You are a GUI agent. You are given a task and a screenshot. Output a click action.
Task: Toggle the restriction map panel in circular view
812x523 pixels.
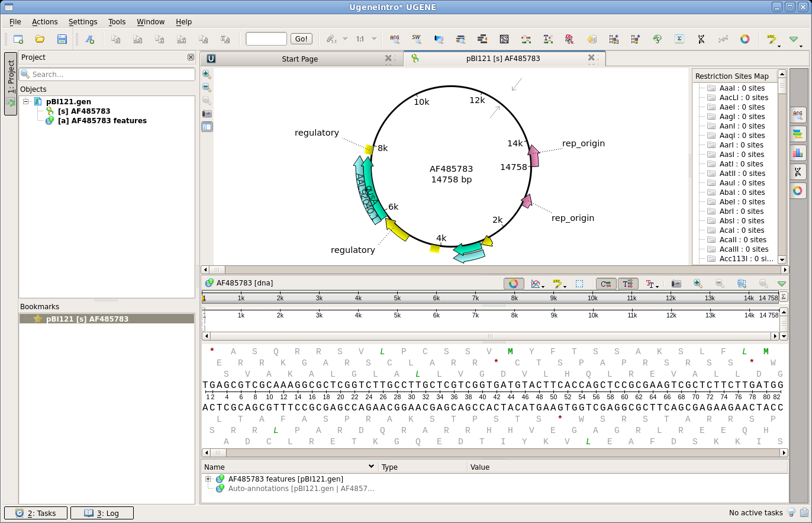(207, 126)
